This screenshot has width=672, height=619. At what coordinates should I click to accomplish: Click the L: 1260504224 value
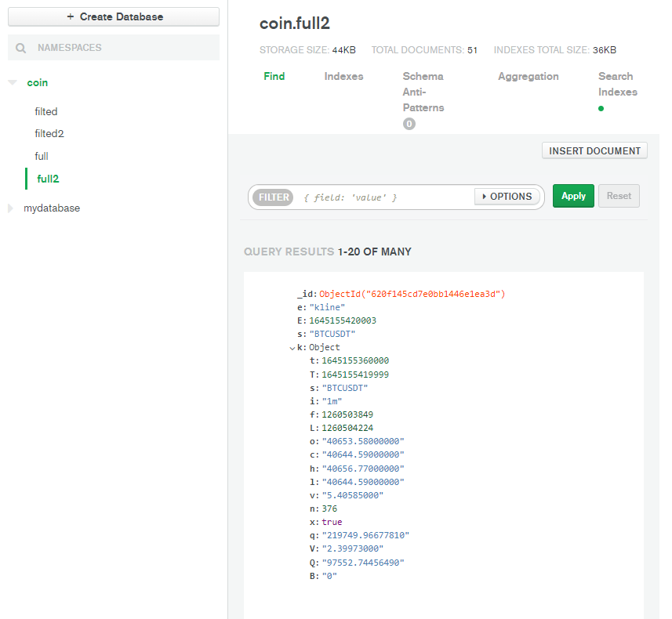point(347,428)
